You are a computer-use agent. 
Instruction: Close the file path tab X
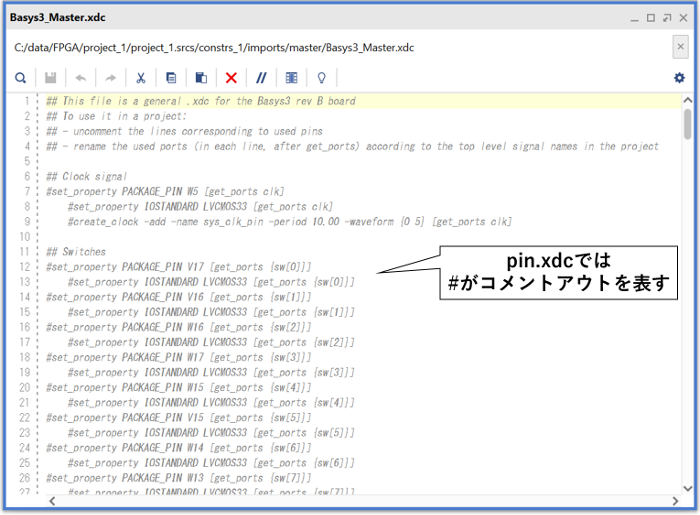click(680, 46)
